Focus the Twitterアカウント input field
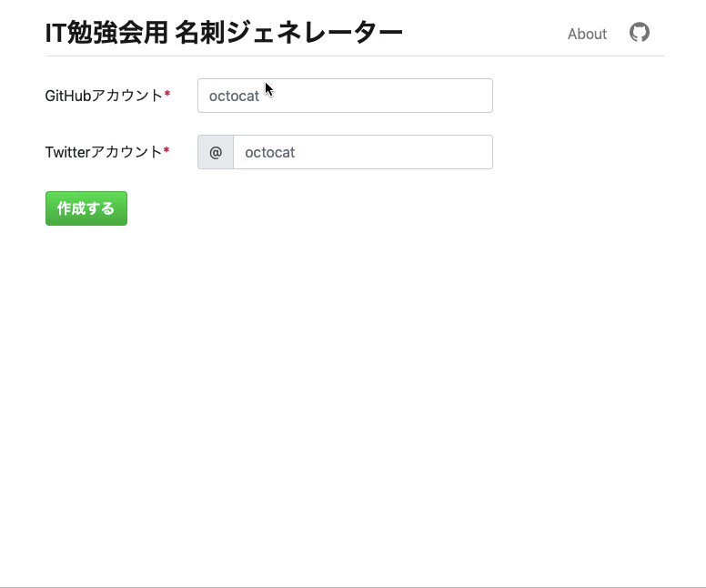706x588 pixels. pos(363,152)
